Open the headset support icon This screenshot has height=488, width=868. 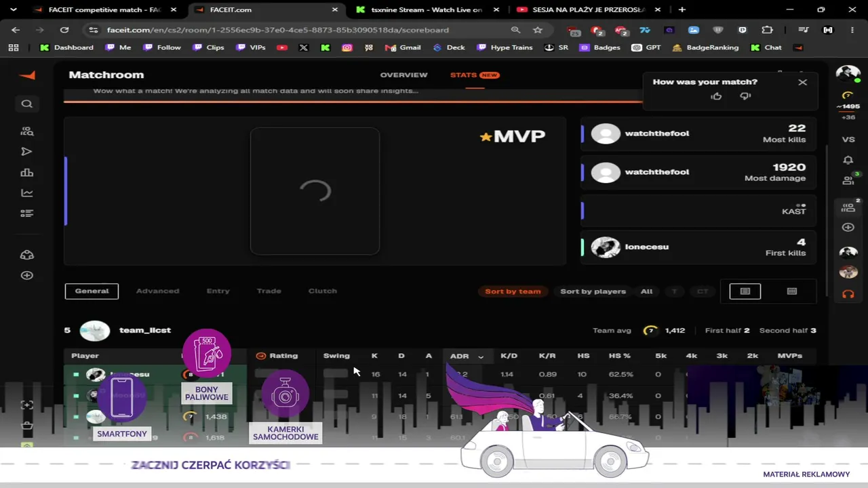(848, 294)
